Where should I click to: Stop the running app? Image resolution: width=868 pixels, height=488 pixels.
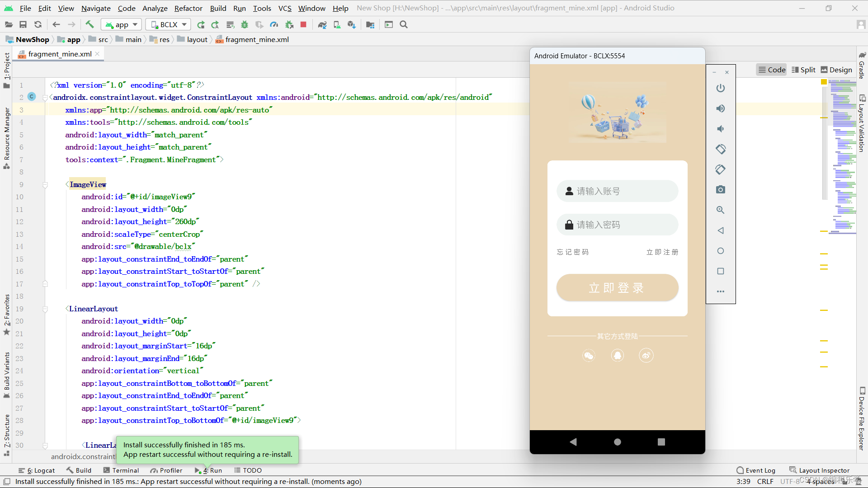pyautogui.click(x=303, y=25)
